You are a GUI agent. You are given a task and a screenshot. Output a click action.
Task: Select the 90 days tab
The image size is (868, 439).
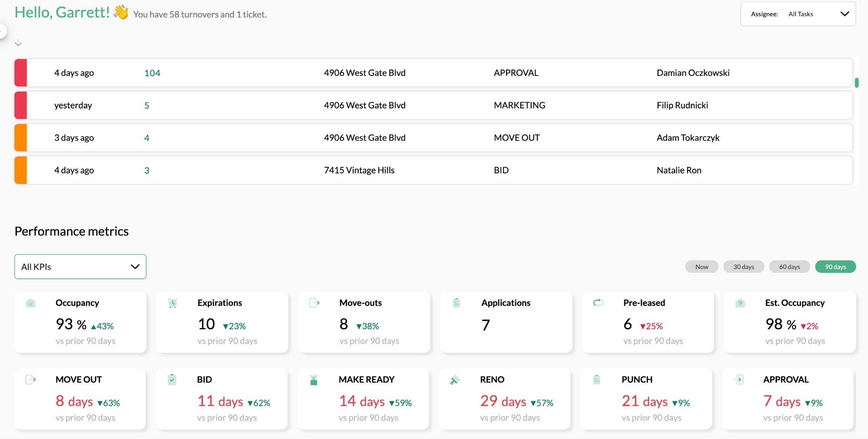tap(835, 266)
